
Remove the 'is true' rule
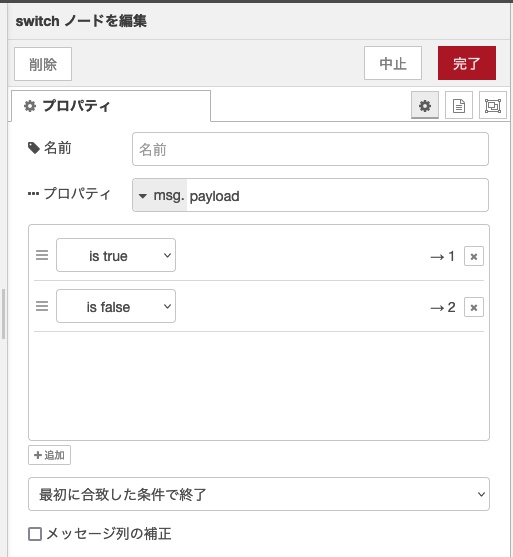(474, 256)
